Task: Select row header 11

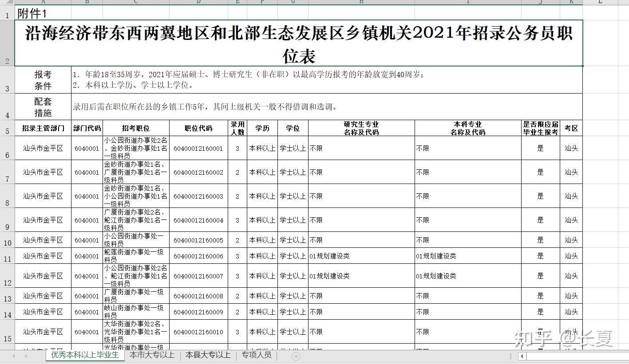Action: pyautogui.click(x=7, y=256)
